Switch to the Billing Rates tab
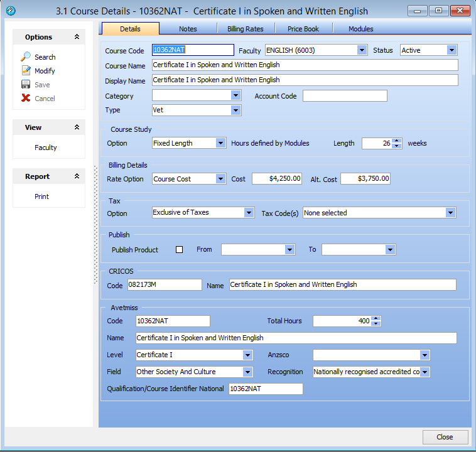 [x=246, y=29]
